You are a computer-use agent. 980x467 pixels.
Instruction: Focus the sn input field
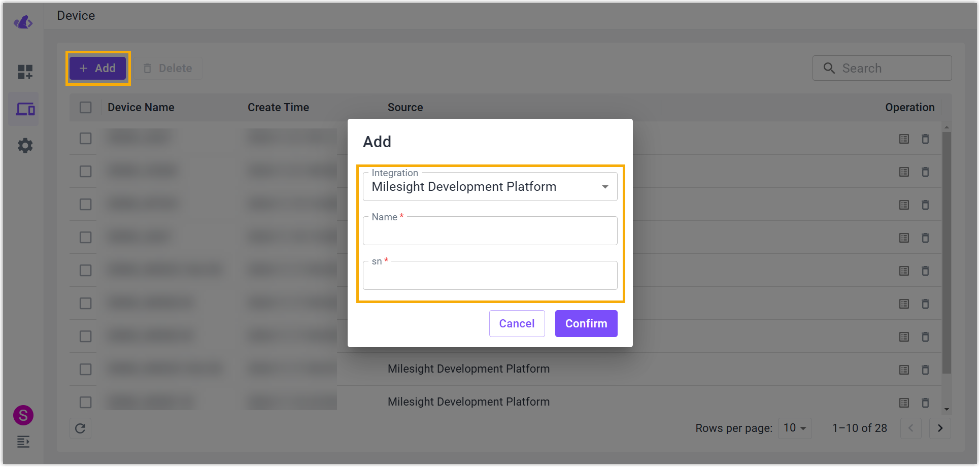coord(490,276)
